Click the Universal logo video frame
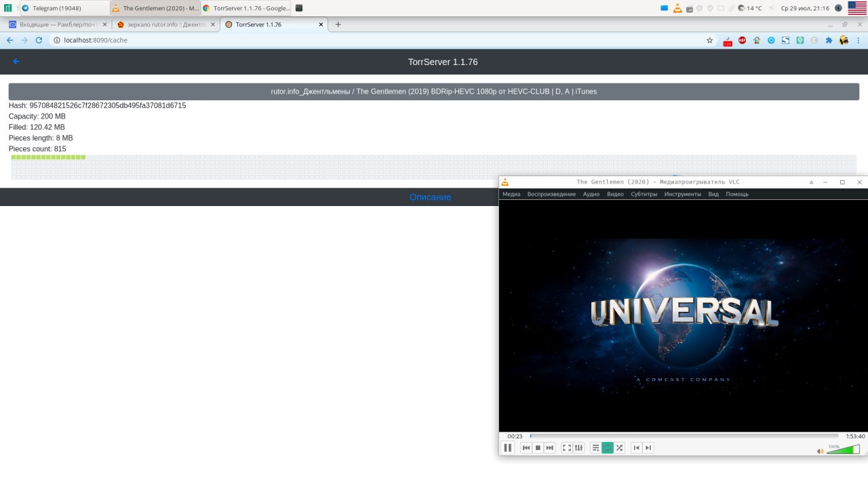Screen dimensions: 868x488 [684, 315]
